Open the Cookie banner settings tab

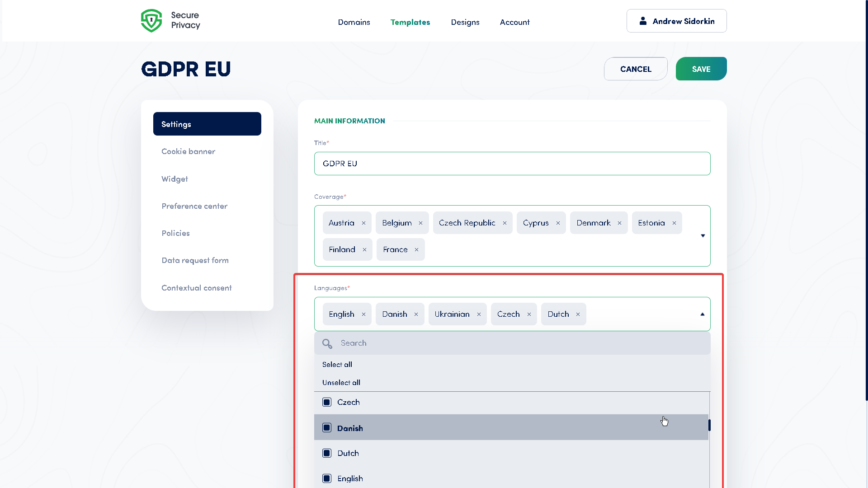coord(189,151)
